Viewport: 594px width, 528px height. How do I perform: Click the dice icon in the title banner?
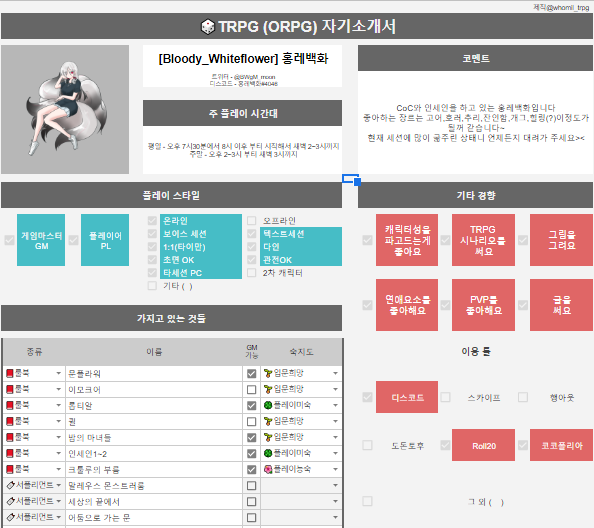coord(207,27)
